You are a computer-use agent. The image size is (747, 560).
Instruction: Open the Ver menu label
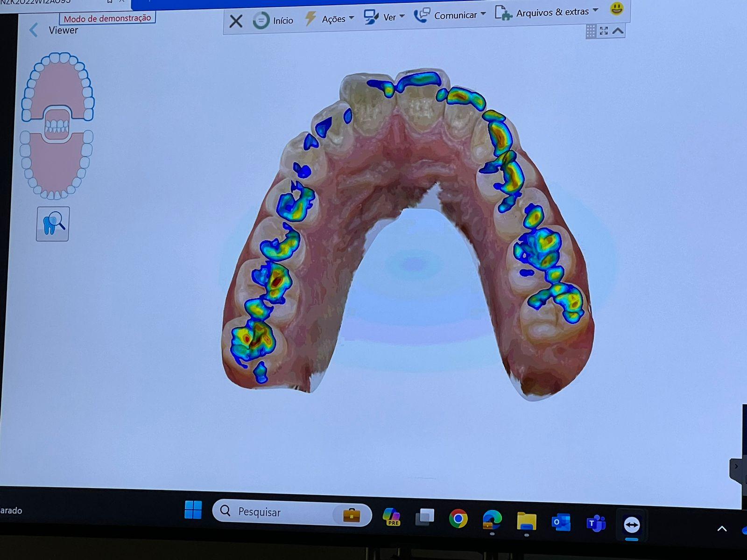coord(389,17)
